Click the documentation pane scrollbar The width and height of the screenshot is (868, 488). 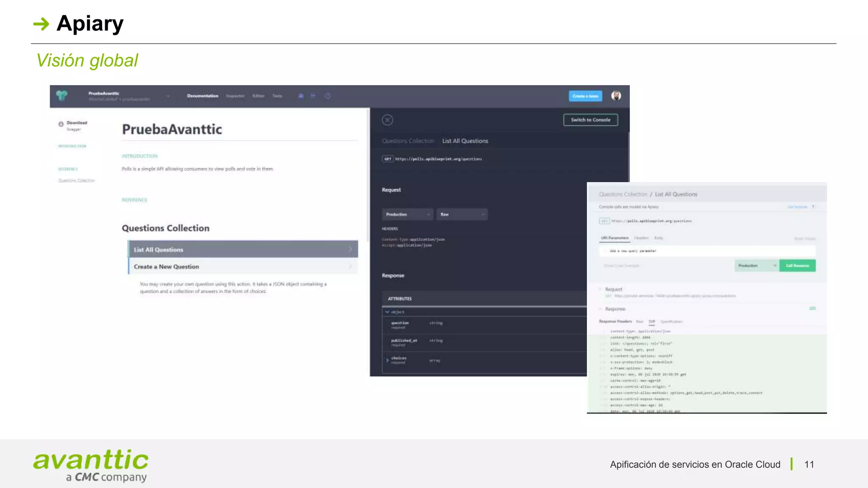coord(368,176)
